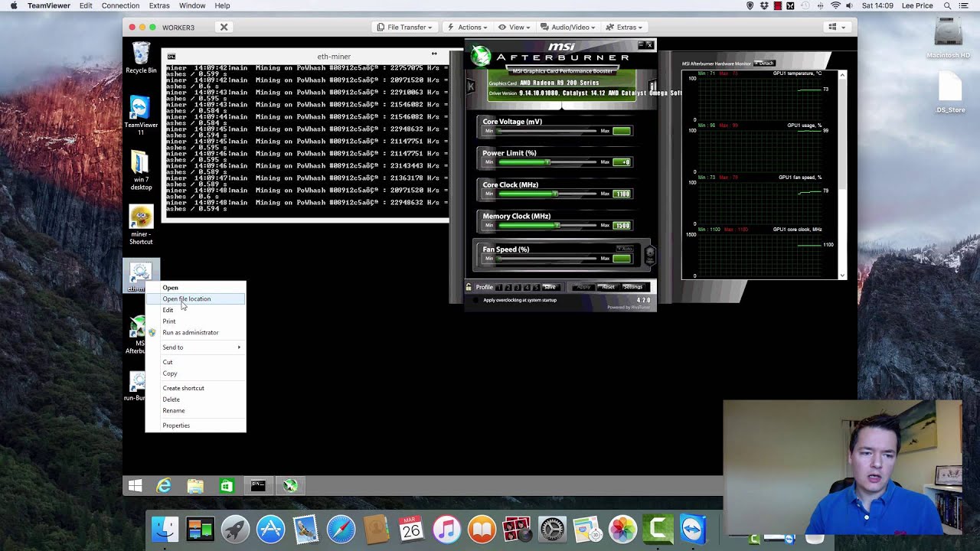Viewport: 980px width, 551px height.
Task: Open Photos app in the Dock
Action: 622,530
